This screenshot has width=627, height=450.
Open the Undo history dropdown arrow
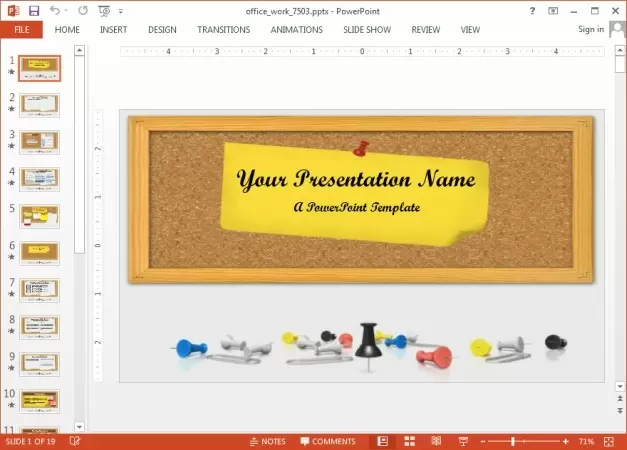[x=66, y=10]
